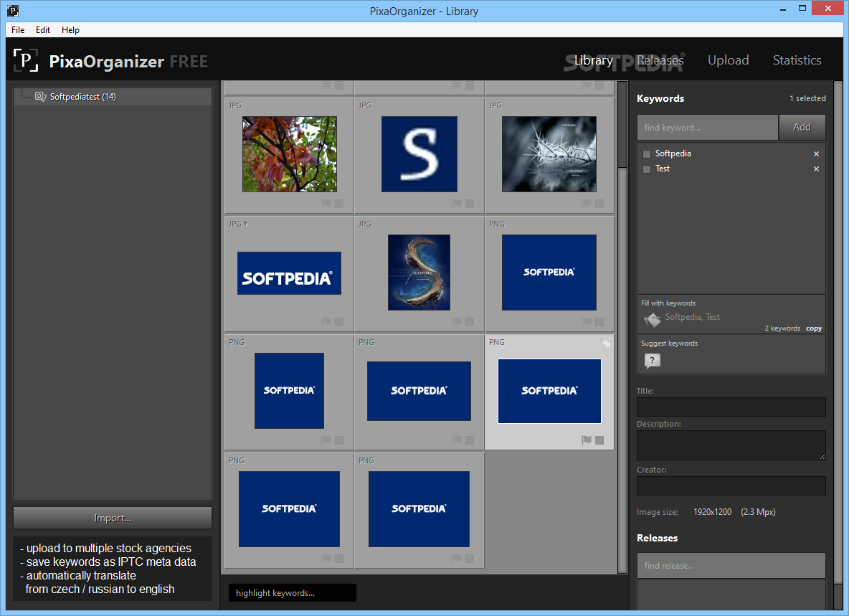Select the frosty thorn branch thumbnail image
The width and height of the screenshot is (849, 616).
tap(549, 154)
